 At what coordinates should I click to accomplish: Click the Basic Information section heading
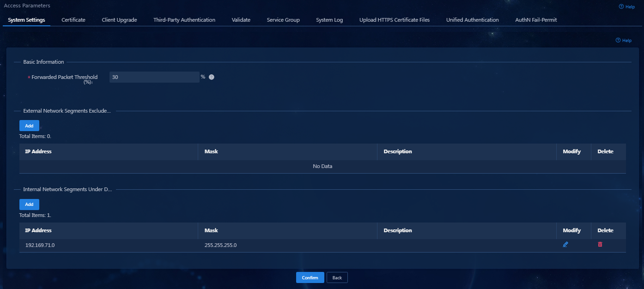43,62
